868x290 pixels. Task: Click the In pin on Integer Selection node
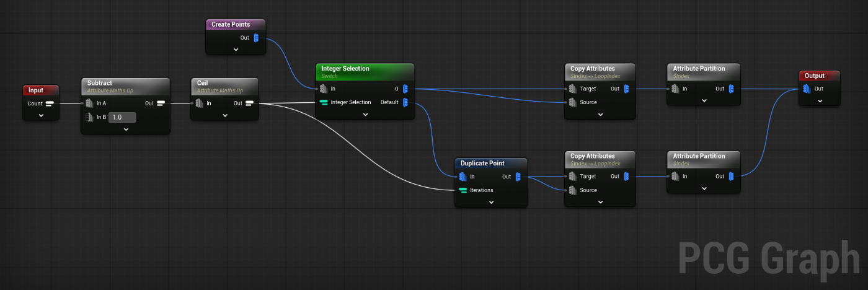tap(324, 89)
